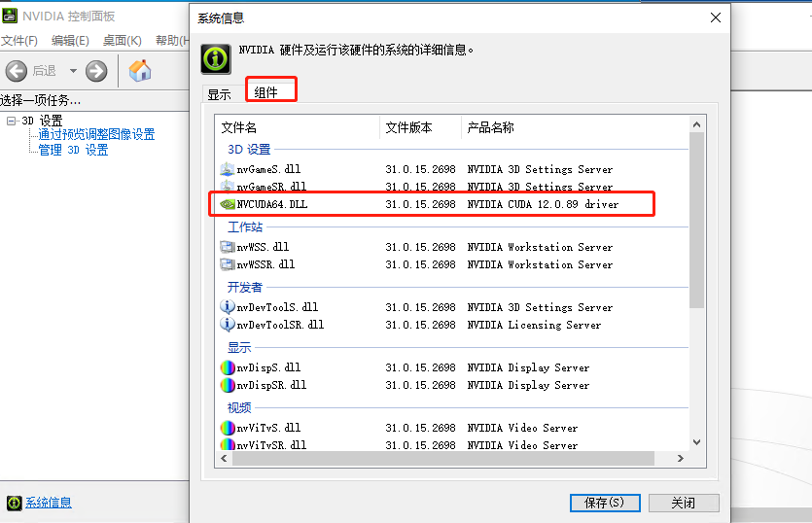The image size is (812, 523).
Task: Select the nvViTvS.dll file name
Action: pyautogui.click(x=268, y=428)
